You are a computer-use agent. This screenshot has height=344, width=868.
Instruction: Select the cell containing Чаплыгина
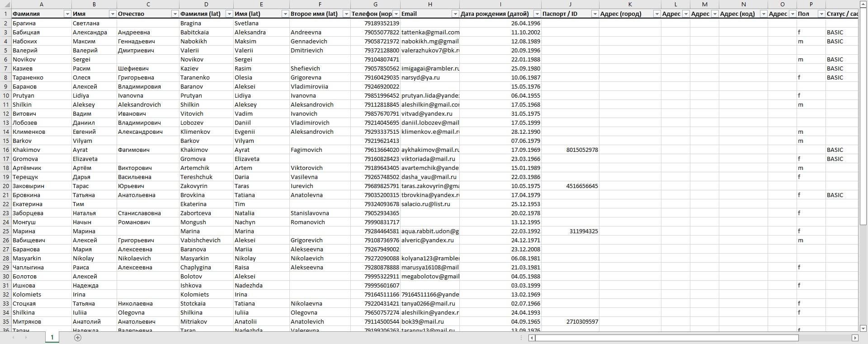click(x=42, y=267)
